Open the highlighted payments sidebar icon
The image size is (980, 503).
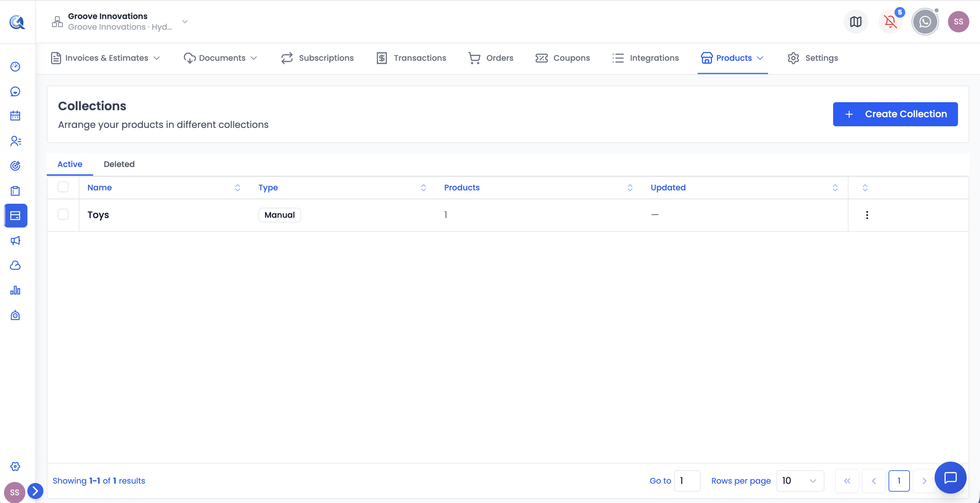click(x=16, y=215)
